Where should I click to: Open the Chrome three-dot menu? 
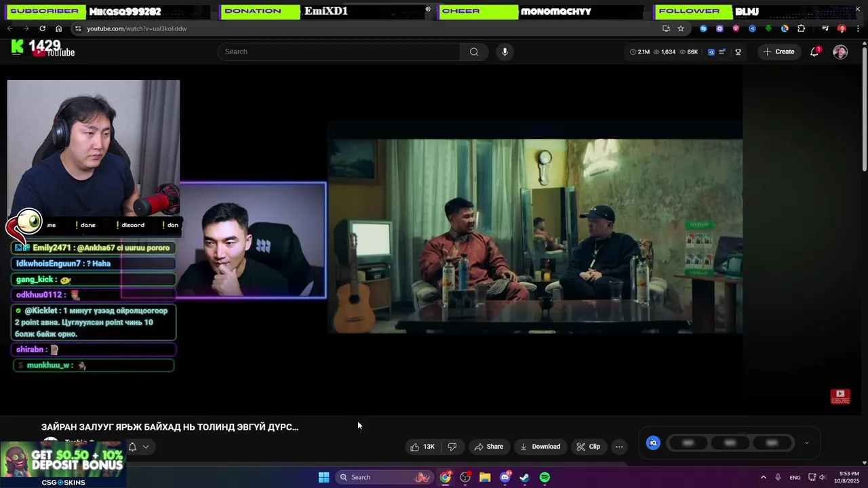[x=858, y=28]
